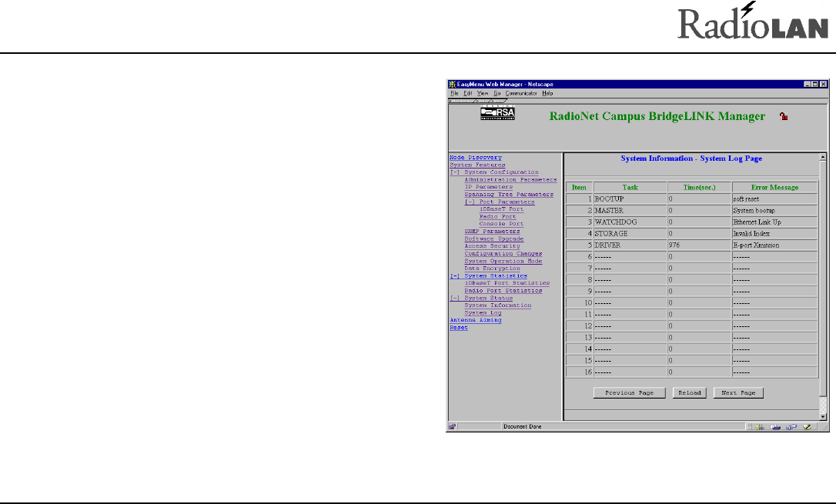The image size is (836, 504).
Task: Click the security lock icon in status bar
Action: [x=452, y=427]
